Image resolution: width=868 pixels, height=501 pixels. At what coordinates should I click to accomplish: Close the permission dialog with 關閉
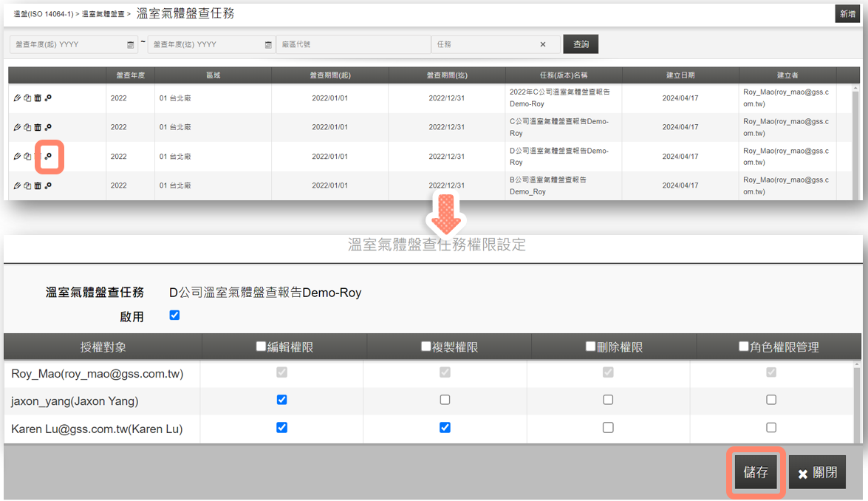coord(817,473)
